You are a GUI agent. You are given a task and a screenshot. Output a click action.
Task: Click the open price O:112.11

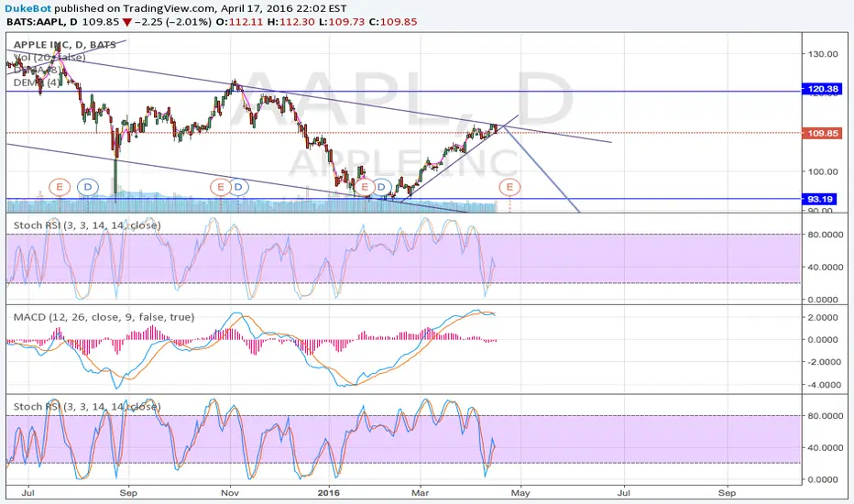[240, 22]
